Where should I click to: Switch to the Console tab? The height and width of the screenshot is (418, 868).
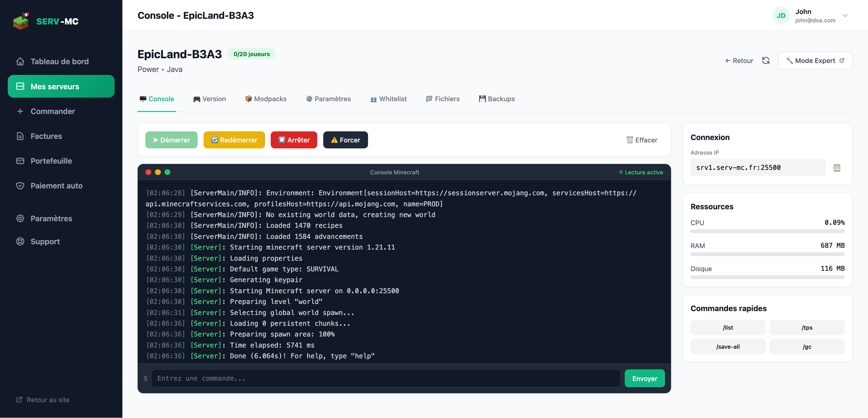click(x=157, y=99)
